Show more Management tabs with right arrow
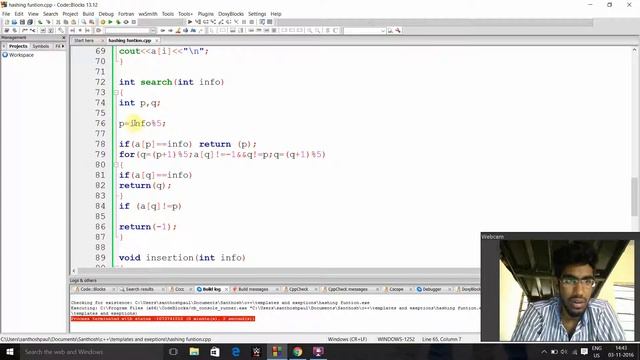Screen dimensions: 640x360 pyautogui.click(x=63, y=46)
